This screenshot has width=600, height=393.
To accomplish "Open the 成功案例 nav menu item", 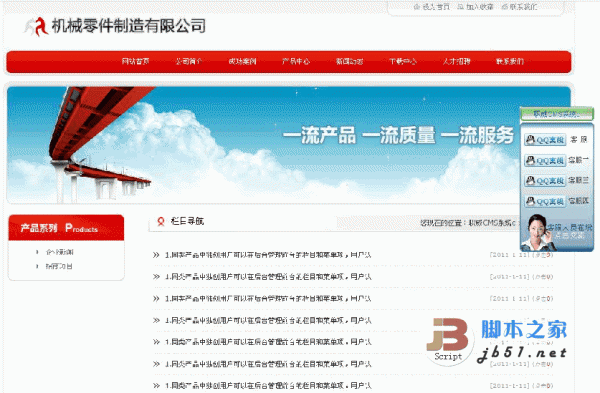I will point(242,61).
